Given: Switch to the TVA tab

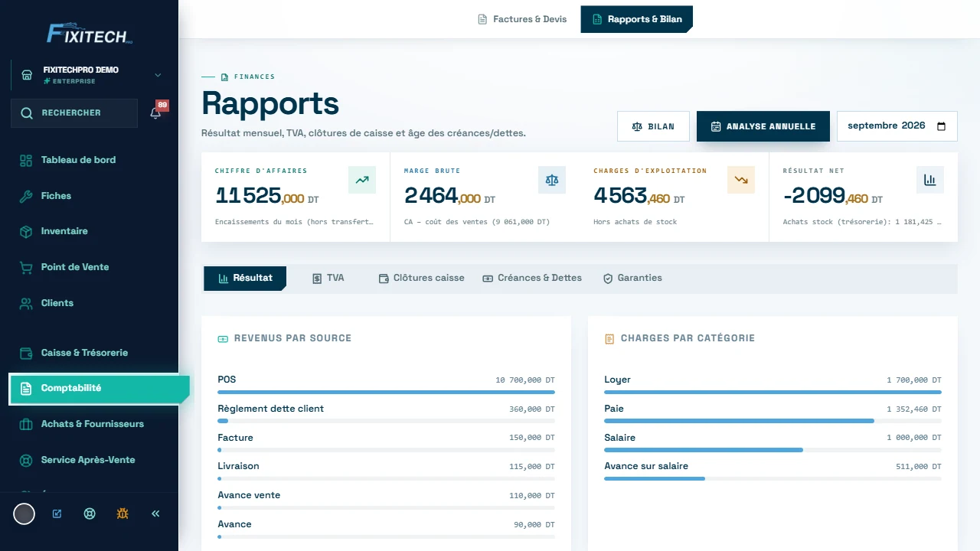Looking at the screenshot, I should click(x=328, y=279).
